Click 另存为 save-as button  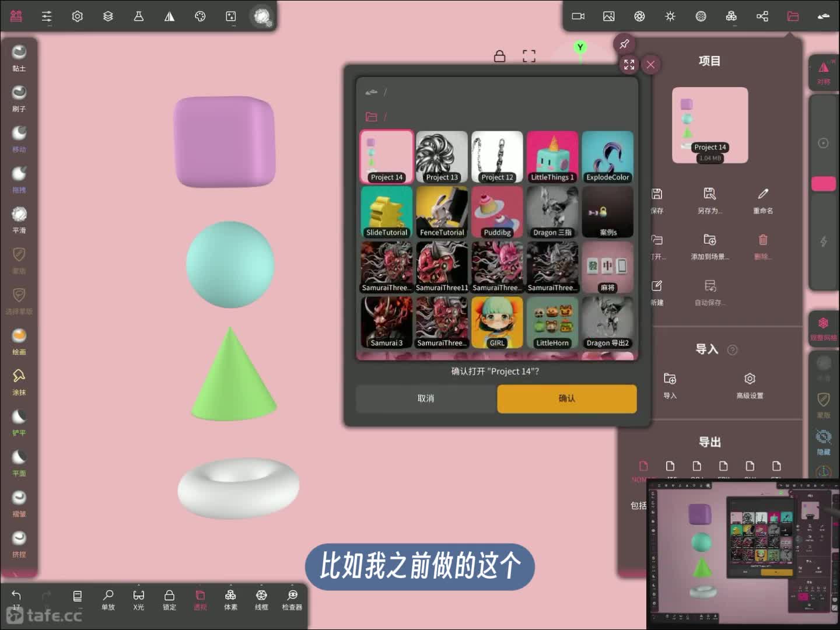click(709, 200)
